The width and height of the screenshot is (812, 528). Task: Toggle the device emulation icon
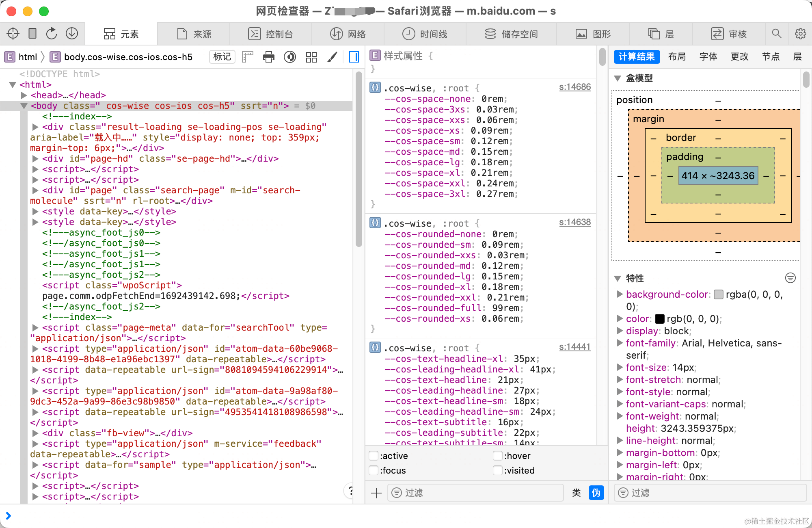(32, 33)
